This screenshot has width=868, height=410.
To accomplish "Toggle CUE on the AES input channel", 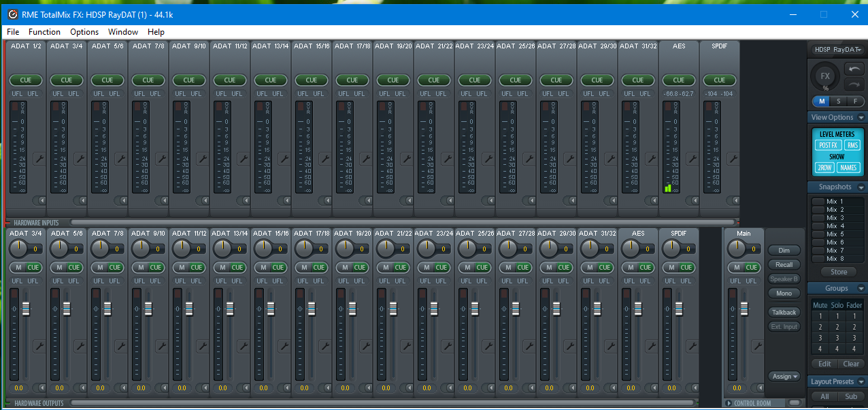I will point(679,80).
